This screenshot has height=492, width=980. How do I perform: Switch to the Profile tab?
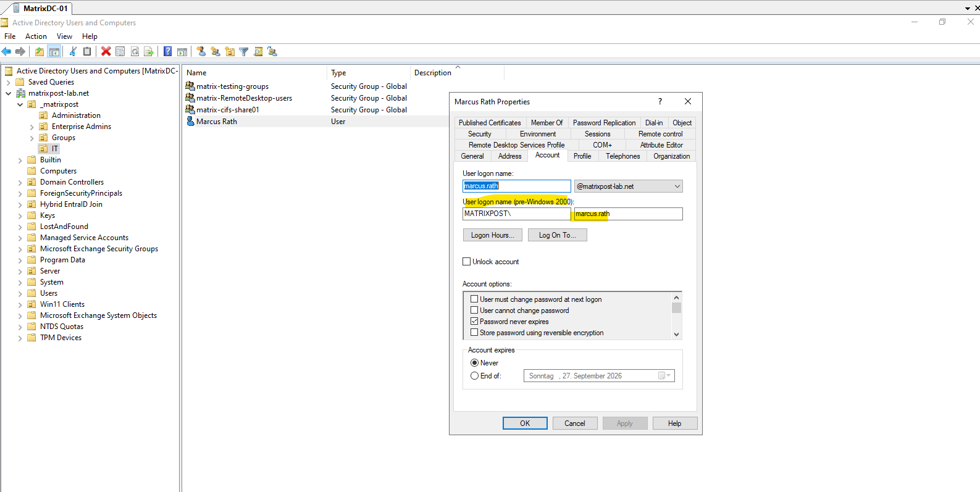click(582, 156)
